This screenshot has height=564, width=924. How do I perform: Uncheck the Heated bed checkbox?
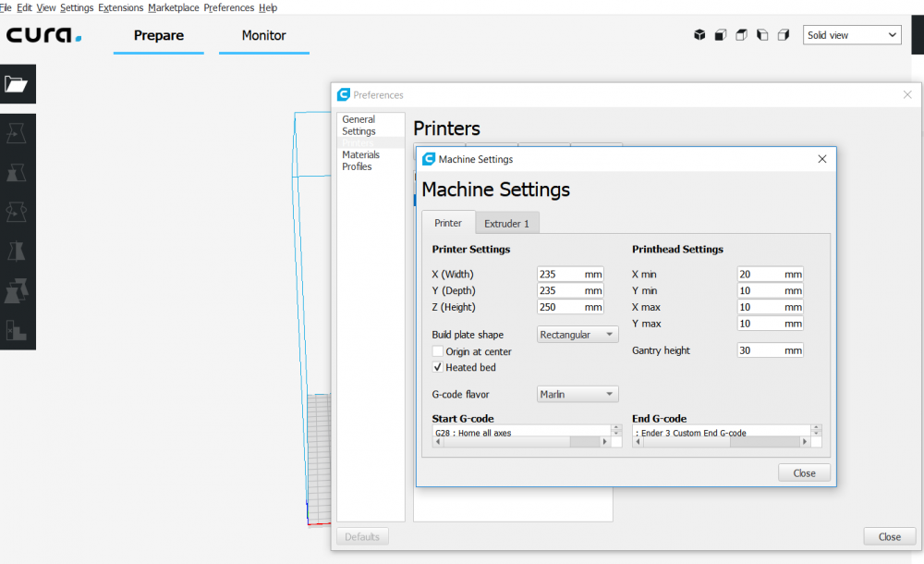tap(438, 367)
